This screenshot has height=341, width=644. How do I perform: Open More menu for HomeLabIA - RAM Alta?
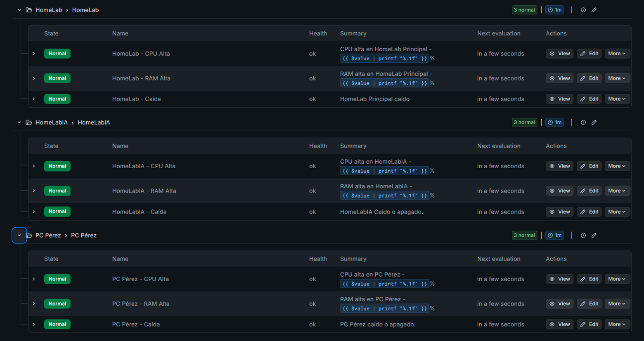[617, 190]
